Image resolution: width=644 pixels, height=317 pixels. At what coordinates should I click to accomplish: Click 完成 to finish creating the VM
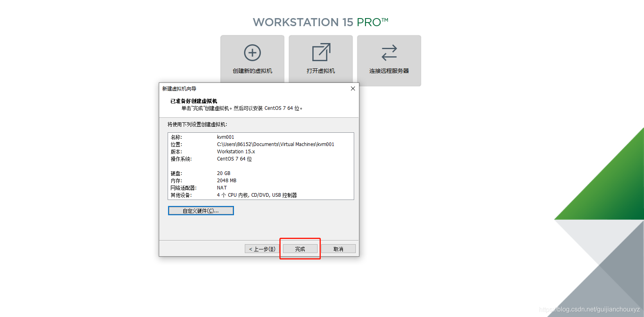pyautogui.click(x=300, y=249)
